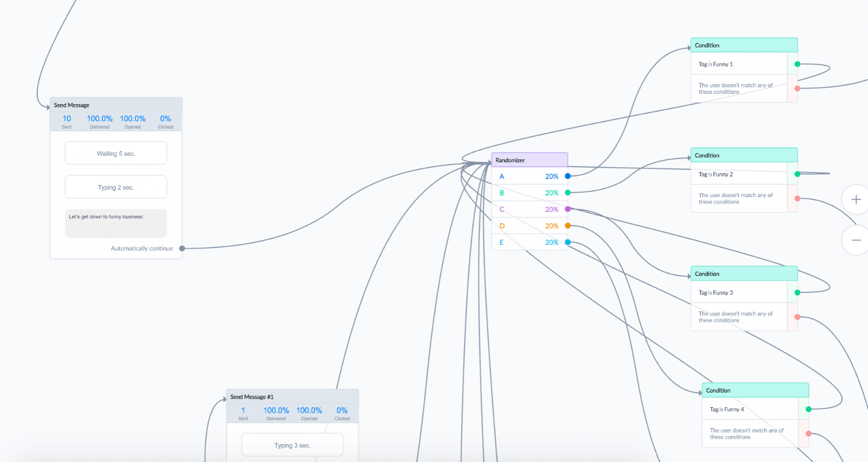Select the cyan connector dot on Randomizer E

coord(567,242)
